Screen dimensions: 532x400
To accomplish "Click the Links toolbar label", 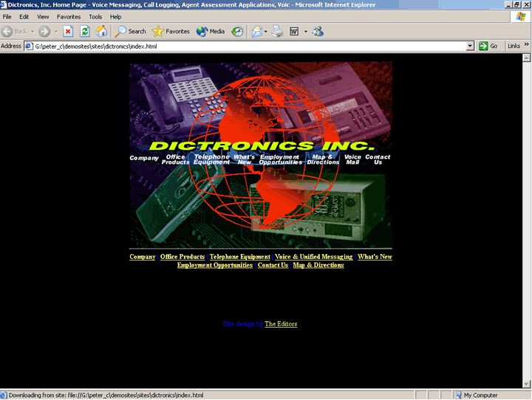I will (x=514, y=46).
